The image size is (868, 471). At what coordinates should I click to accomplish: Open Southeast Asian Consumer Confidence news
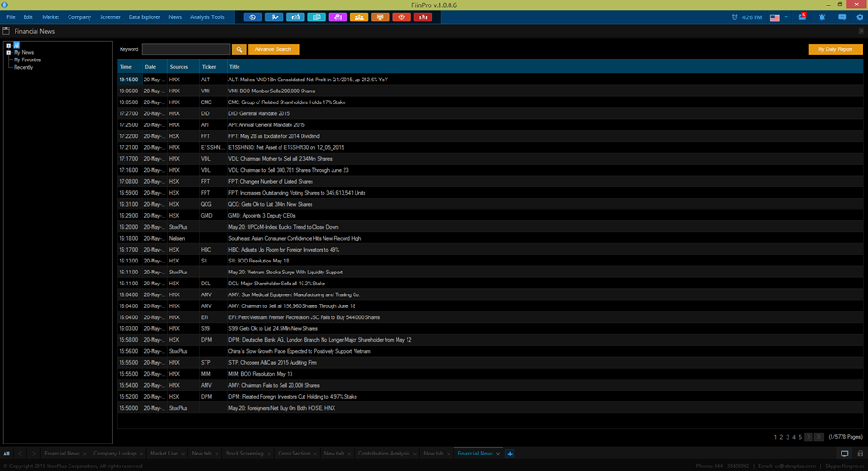[490, 239]
